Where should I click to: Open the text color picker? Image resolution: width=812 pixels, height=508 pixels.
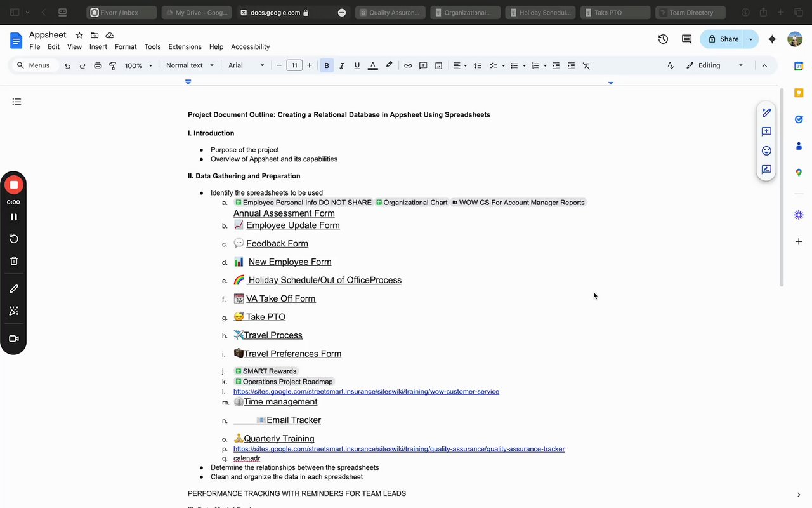tap(372, 65)
